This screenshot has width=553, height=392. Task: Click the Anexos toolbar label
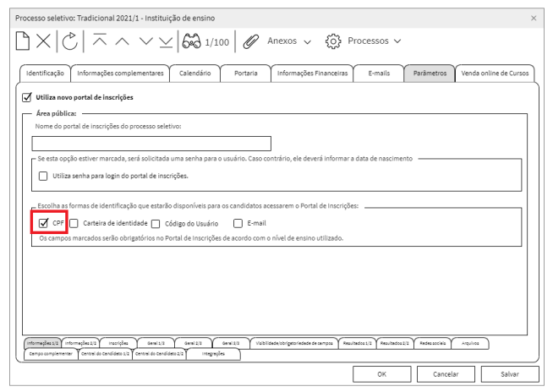(282, 41)
